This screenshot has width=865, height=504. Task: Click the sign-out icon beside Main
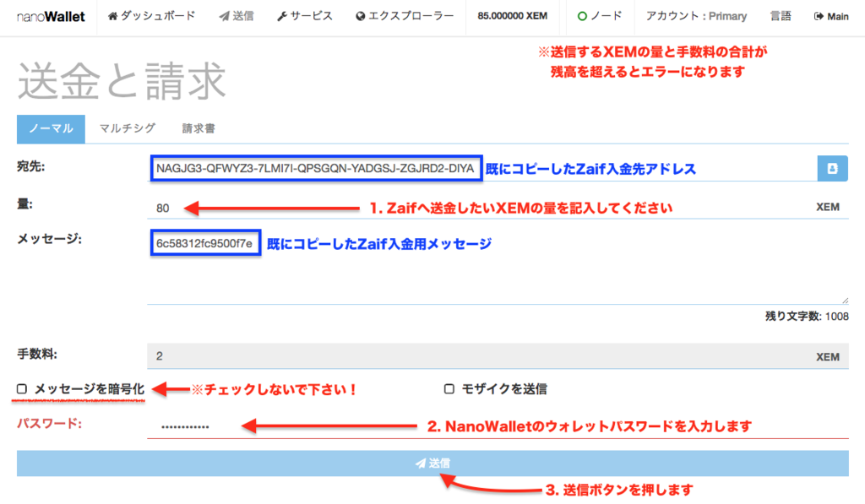(819, 17)
